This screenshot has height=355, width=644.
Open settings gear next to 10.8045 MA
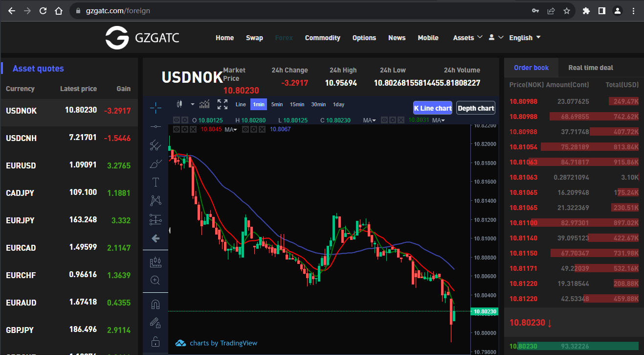coord(184,129)
